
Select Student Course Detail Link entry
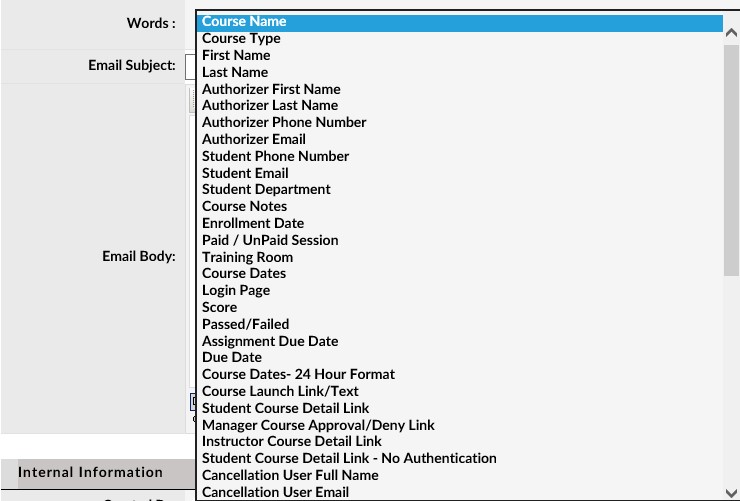coord(459,409)
